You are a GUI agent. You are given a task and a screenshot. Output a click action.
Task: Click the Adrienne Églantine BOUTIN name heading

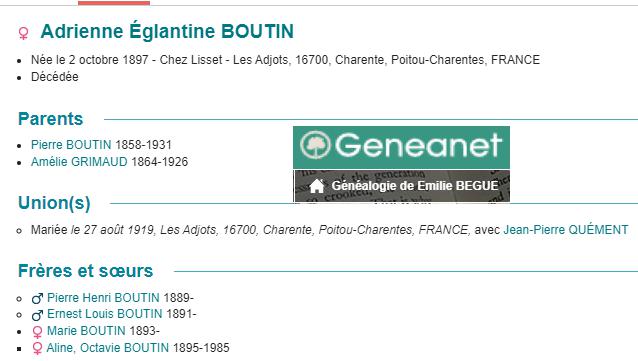coord(167,31)
